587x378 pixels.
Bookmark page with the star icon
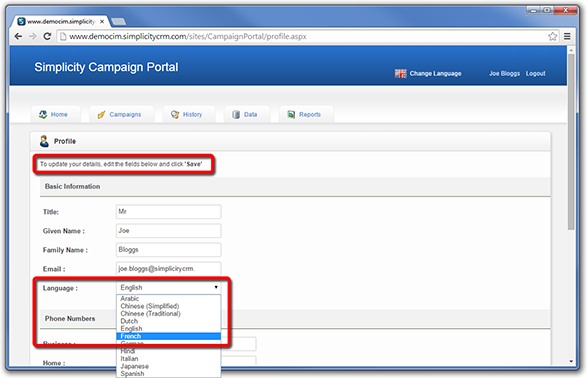(x=553, y=36)
